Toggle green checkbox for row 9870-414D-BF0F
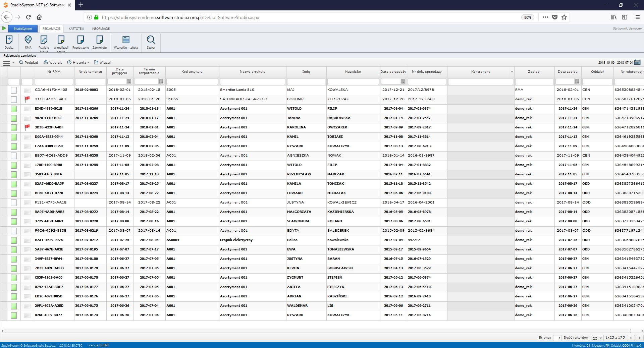644x348 pixels. [14, 118]
